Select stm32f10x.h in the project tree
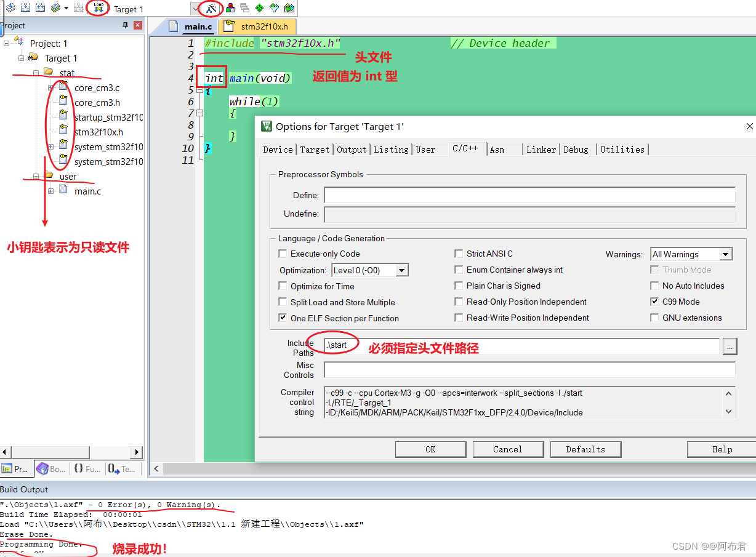756x557 pixels. point(99,132)
